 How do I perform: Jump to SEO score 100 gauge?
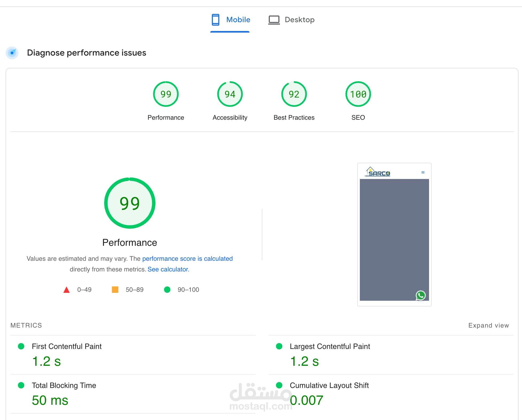pyautogui.click(x=358, y=94)
